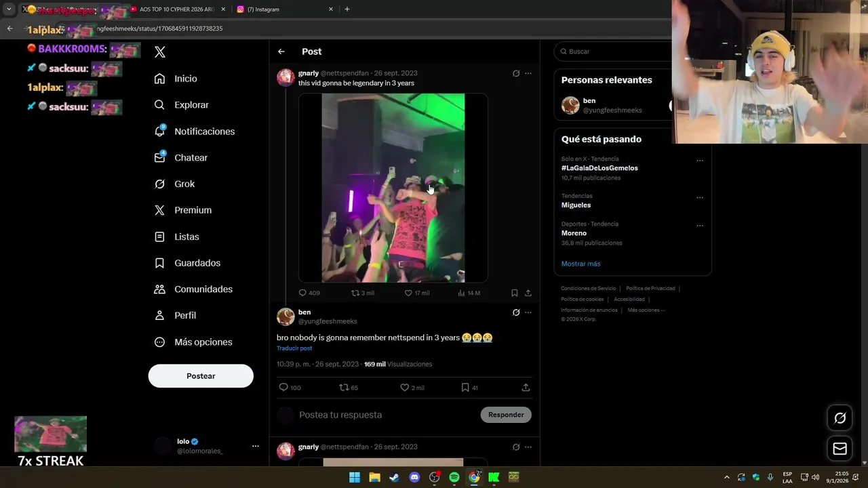
Task: Open Discord from the taskbar
Action: pyautogui.click(x=414, y=477)
